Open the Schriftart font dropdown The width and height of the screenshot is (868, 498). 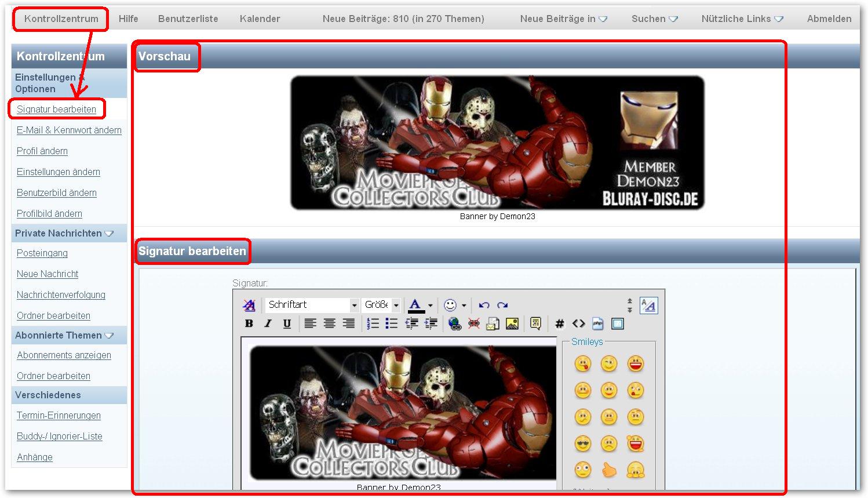(353, 305)
